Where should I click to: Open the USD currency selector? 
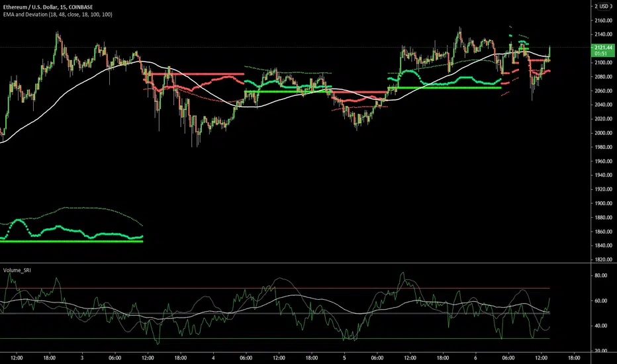603,7
